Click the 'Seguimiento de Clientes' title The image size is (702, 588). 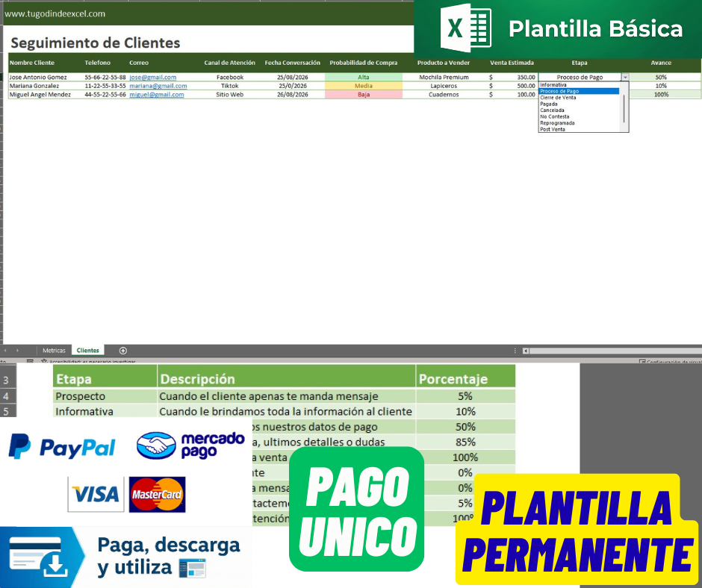96,43
